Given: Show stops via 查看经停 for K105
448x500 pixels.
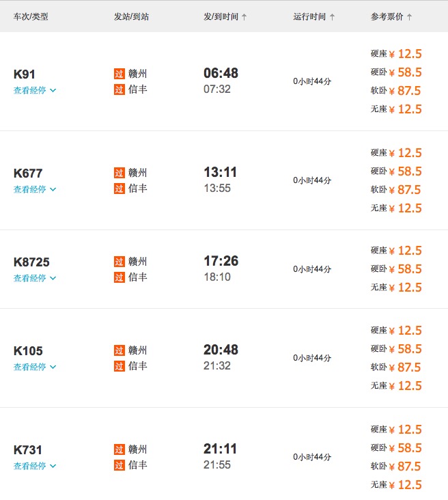Looking at the screenshot, I should pos(34,367).
